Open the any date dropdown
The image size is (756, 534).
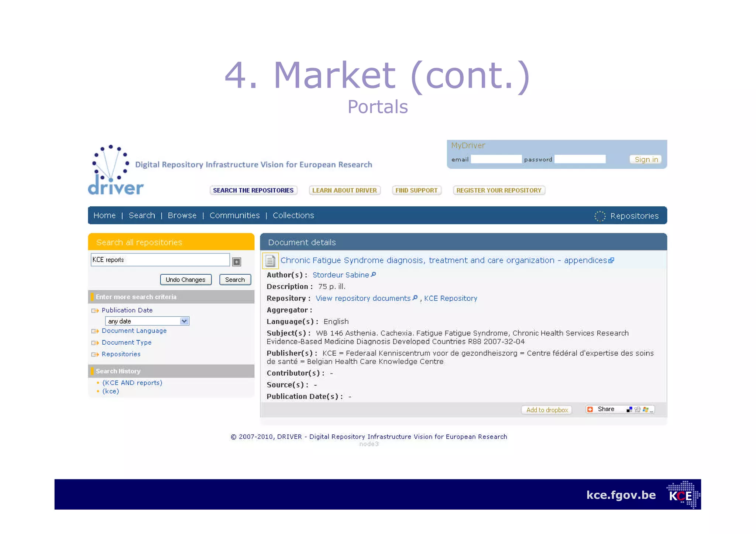point(147,321)
